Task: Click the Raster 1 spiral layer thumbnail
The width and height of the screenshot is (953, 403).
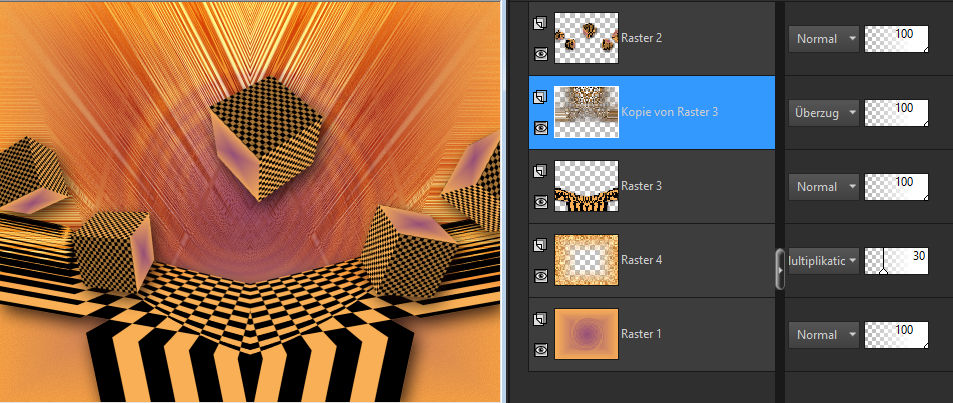Action: tap(586, 334)
